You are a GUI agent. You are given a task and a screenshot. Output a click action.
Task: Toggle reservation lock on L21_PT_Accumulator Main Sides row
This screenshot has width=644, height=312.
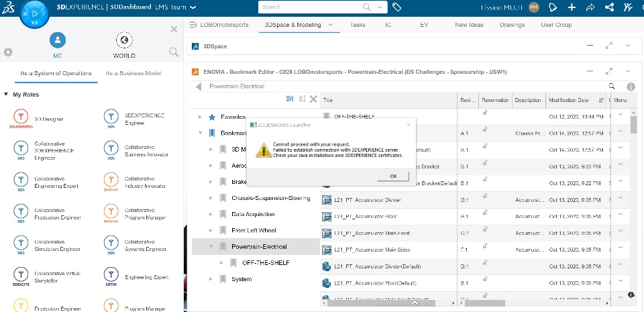(485, 246)
